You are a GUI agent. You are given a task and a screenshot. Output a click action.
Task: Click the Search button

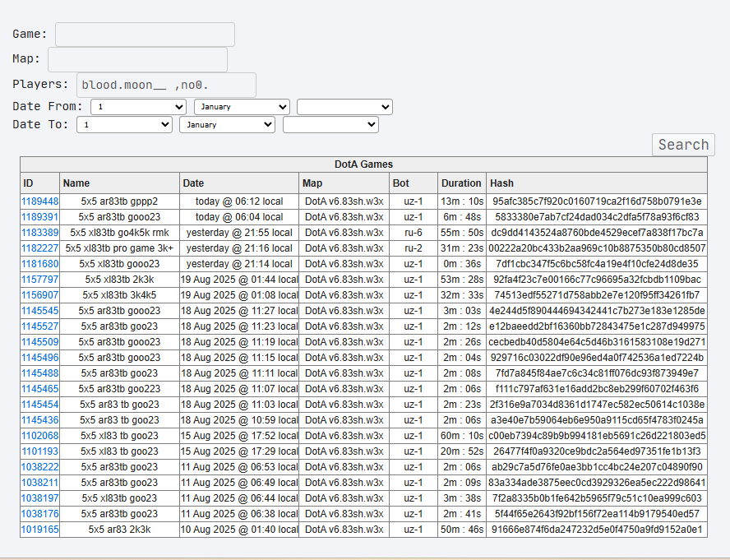click(x=683, y=145)
